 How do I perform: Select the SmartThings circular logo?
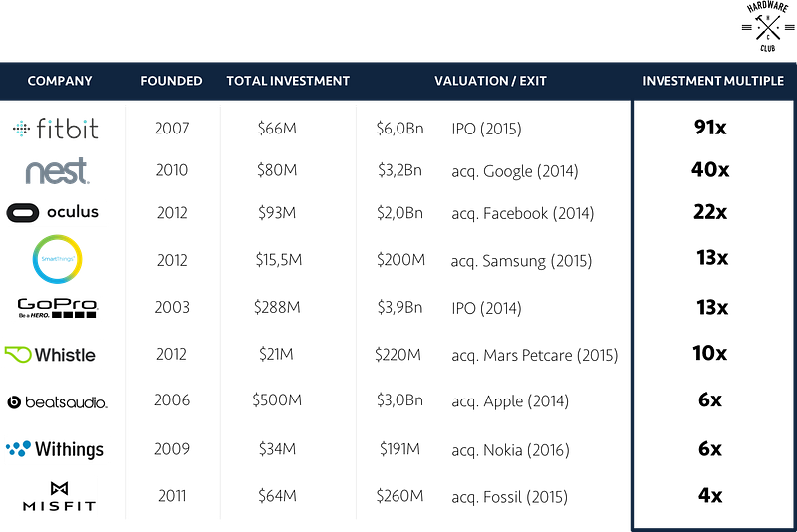[57, 259]
